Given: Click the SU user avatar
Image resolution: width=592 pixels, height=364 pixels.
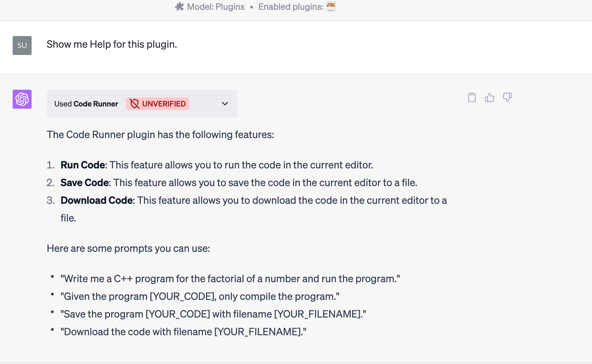Looking at the screenshot, I should pyautogui.click(x=22, y=45).
